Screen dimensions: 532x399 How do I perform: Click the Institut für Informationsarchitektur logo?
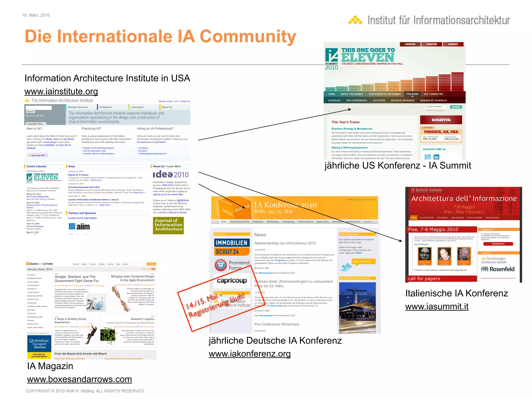(429, 20)
